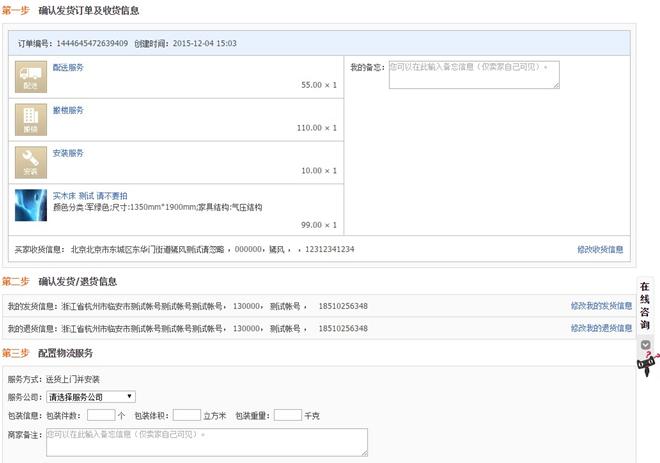660x463 pixels.
Task: Focus the 包装件数 input field
Action: click(x=101, y=415)
